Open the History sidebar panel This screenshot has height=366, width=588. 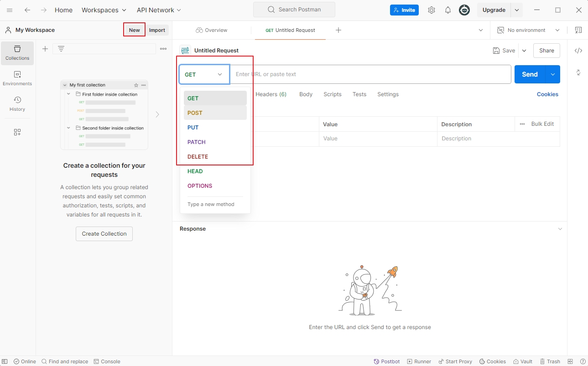click(x=17, y=104)
